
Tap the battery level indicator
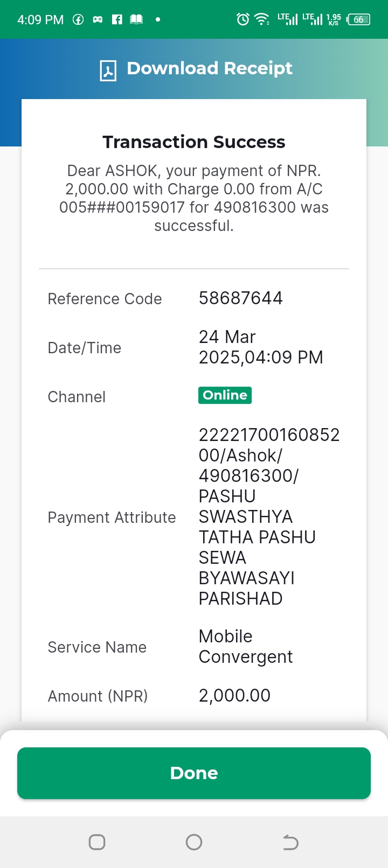(x=359, y=19)
